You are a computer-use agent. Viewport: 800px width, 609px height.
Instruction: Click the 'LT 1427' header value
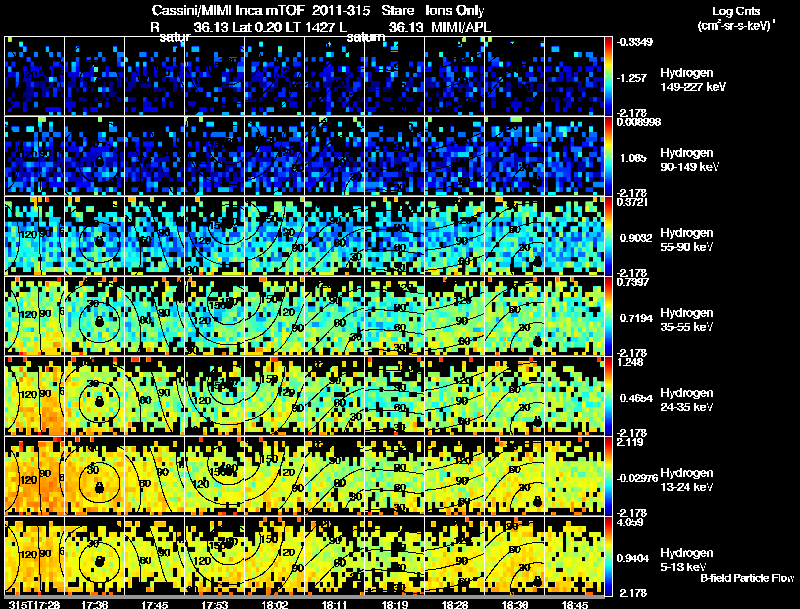tap(311, 27)
